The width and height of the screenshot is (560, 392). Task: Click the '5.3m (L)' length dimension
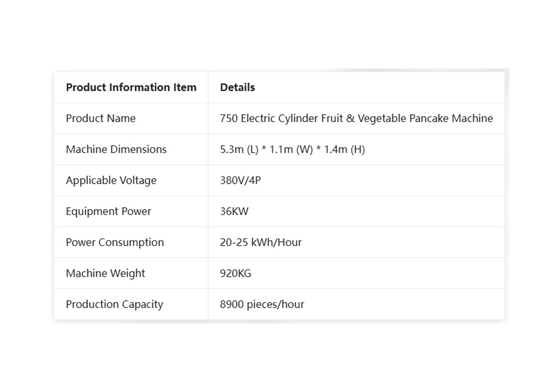pyautogui.click(x=239, y=149)
